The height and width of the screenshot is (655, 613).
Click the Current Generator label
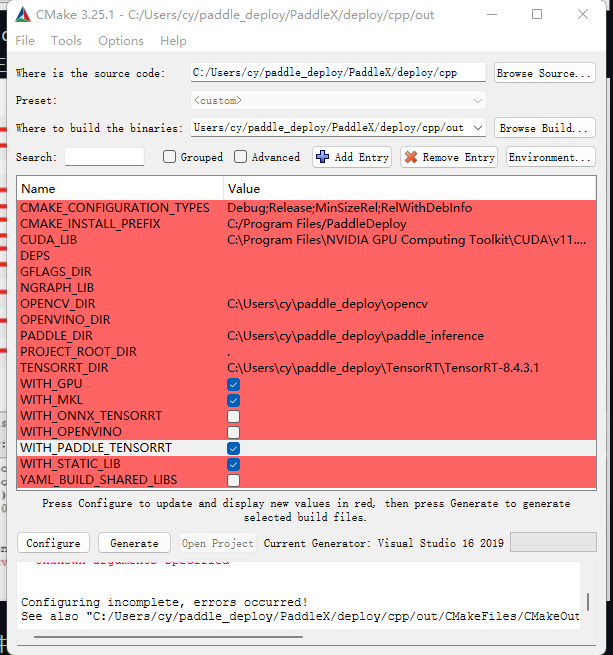point(384,543)
